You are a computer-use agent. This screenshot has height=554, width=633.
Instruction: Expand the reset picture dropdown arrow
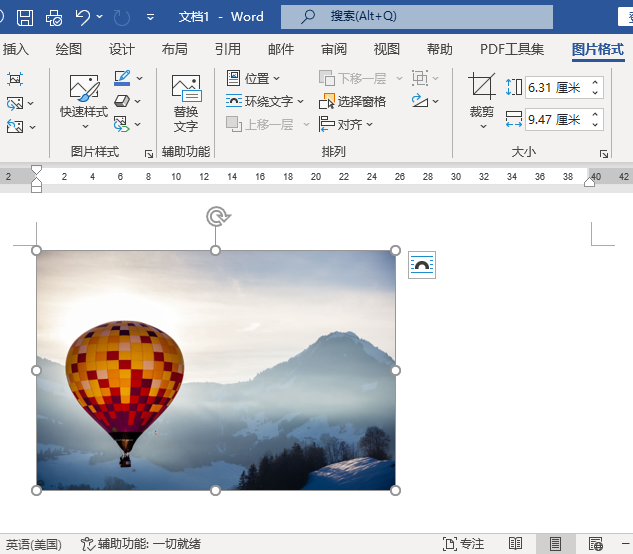click(32, 127)
